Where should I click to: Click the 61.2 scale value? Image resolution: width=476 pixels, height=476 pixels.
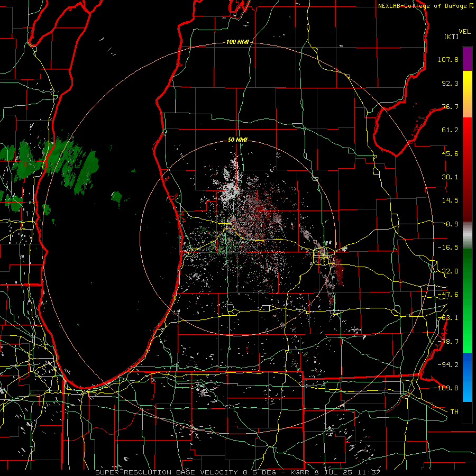450,130
